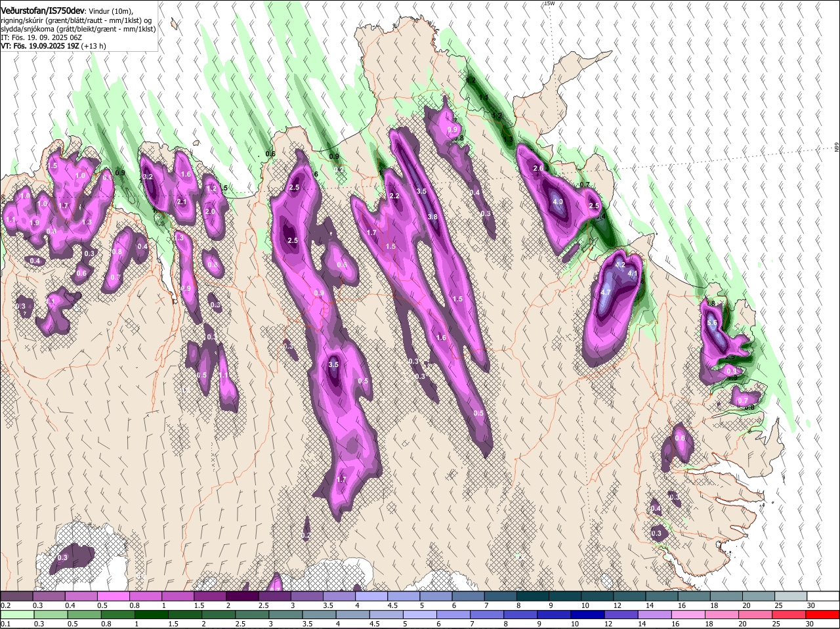Pick the red swatch above lower label 30
The image size is (840, 629).
(x=823, y=614)
